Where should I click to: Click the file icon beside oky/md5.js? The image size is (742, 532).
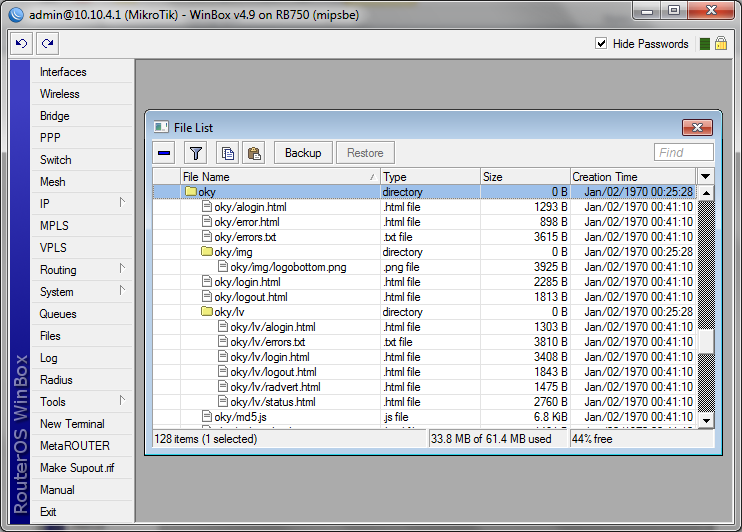click(207, 417)
